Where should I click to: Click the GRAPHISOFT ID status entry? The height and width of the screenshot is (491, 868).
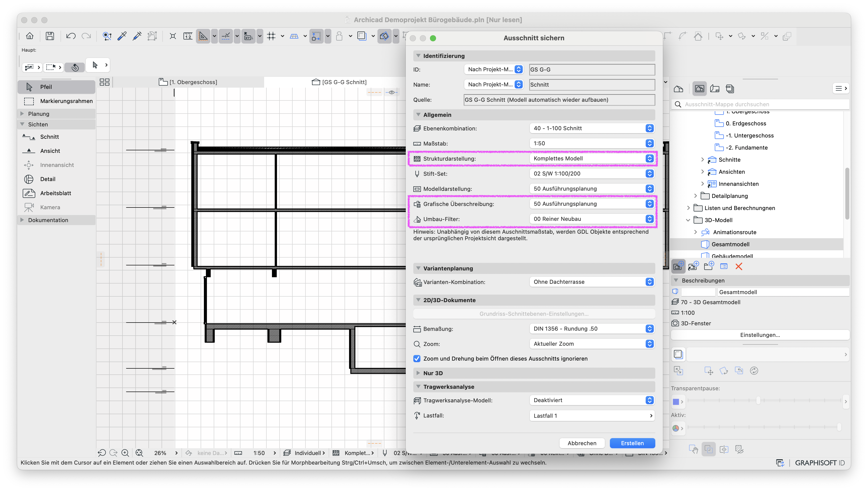point(820,463)
